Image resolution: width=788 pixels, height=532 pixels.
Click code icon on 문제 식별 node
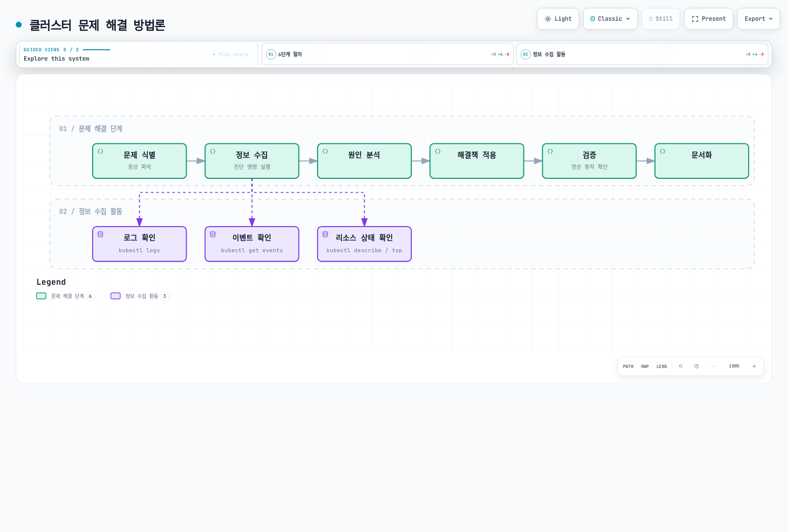click(100, 151)
